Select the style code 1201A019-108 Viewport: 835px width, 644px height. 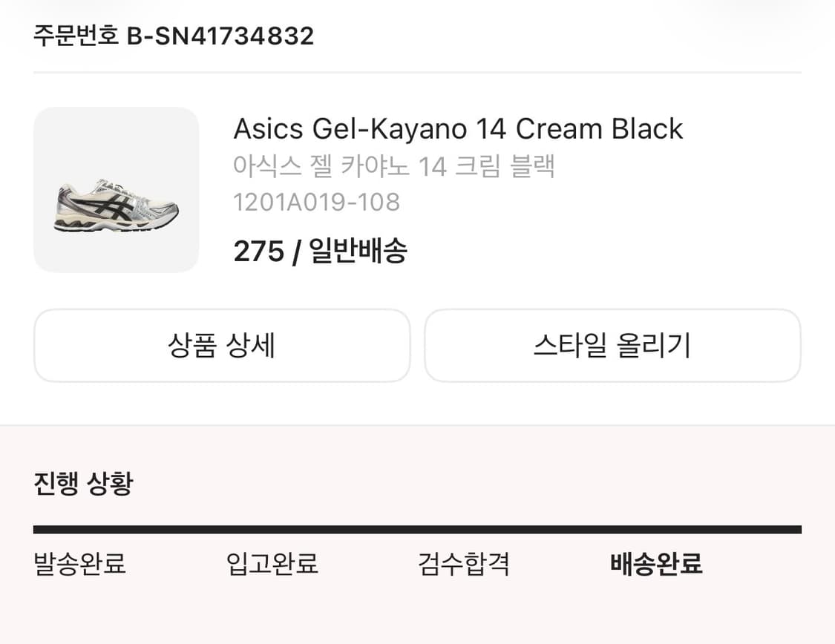click(317, 202)
